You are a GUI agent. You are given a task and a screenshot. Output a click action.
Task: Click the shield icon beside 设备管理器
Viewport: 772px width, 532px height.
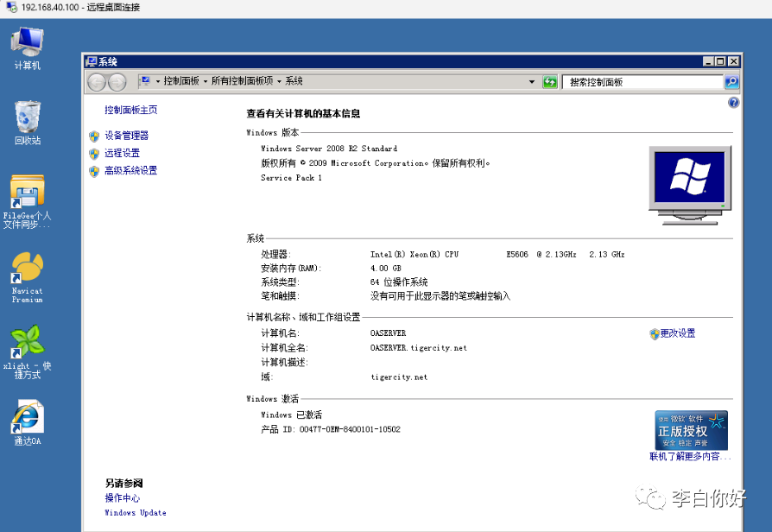94,136
